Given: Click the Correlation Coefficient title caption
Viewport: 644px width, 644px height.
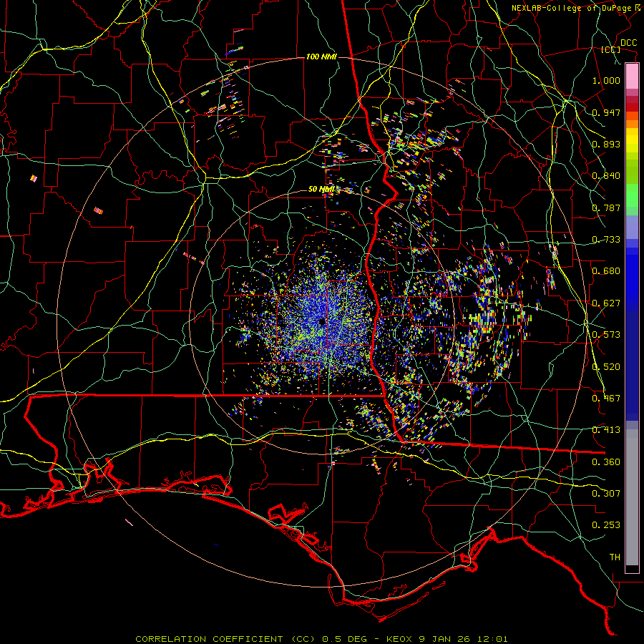Looking at the screenshot, I should point(321,639).
